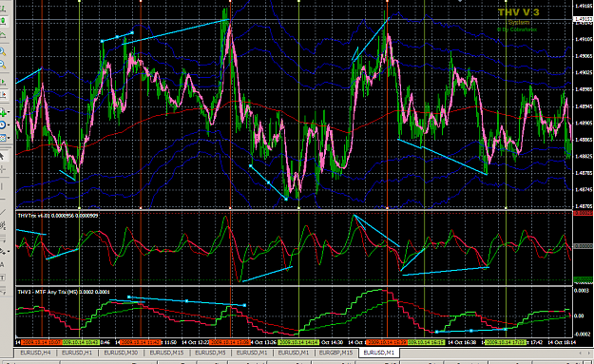Select the standard Cursor arrow tool

tap(3, 156)
